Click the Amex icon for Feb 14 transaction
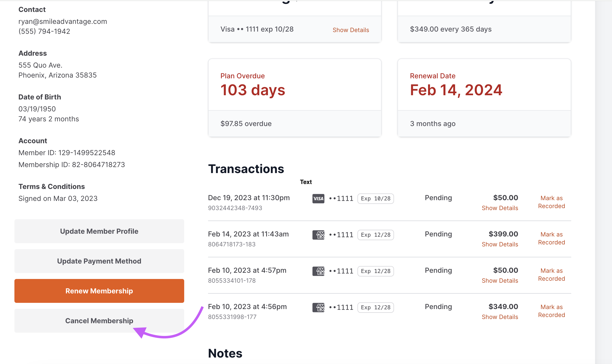 coord(318,235)
